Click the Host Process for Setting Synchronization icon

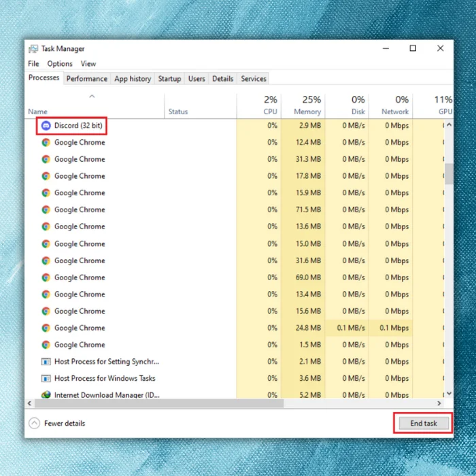pyautogui.click(x=46, y=362)
